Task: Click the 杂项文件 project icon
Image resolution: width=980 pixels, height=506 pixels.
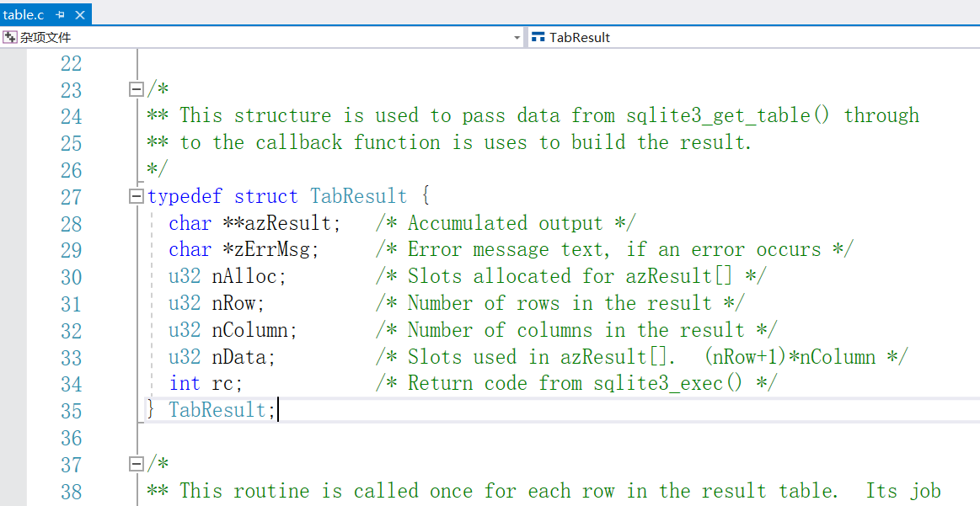Action: tap(9, 38)
